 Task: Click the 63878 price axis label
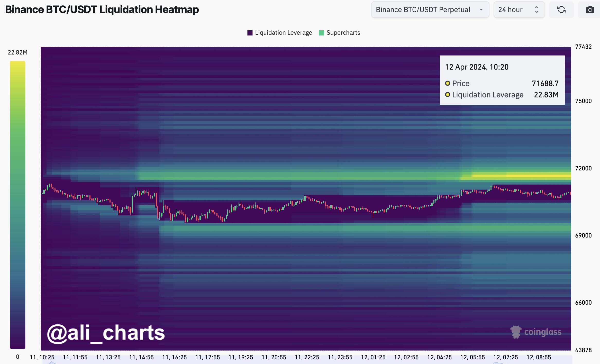[583, 350]
